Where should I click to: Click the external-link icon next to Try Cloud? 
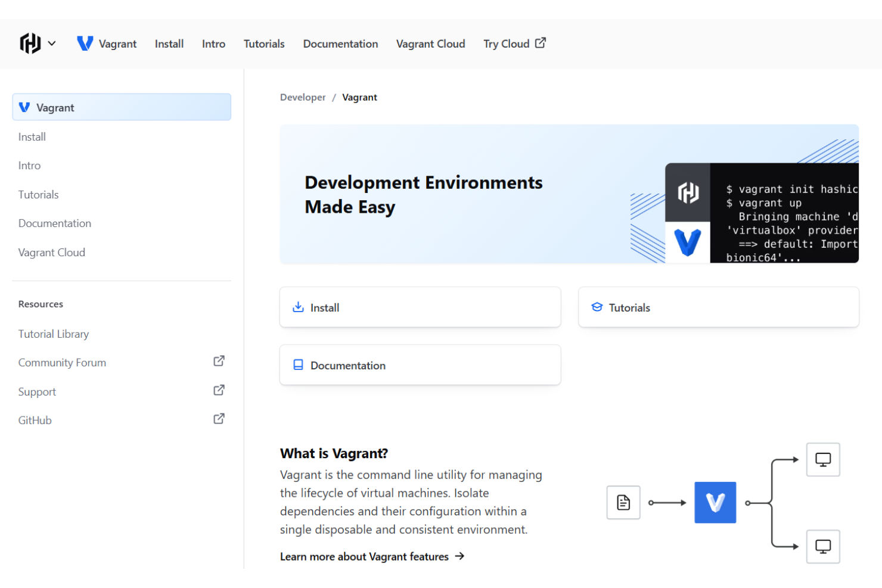[x=540, y=43]
